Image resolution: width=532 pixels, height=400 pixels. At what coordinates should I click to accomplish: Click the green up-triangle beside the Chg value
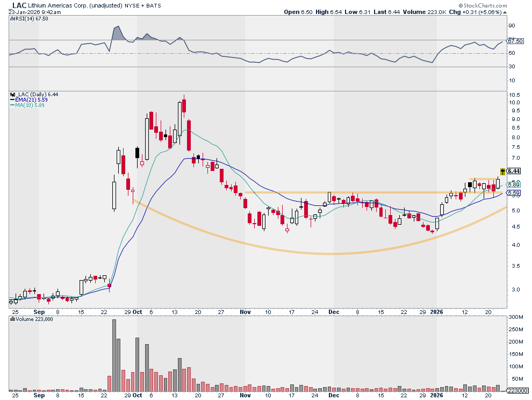[x=505, y=12]
